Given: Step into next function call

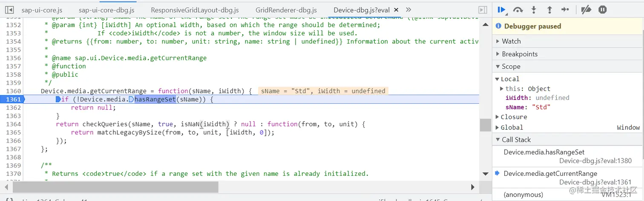Looking at the screenshot, I should pos(534,9).
